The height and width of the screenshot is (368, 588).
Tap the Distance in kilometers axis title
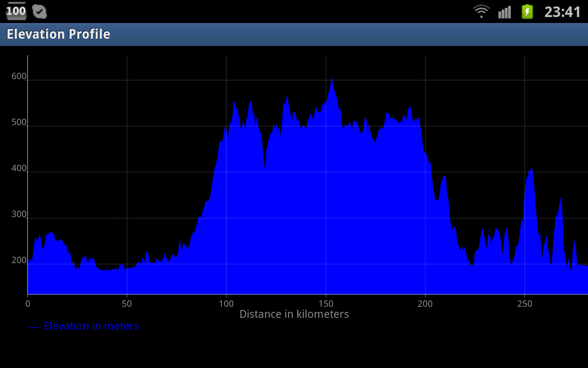[294, 314]
